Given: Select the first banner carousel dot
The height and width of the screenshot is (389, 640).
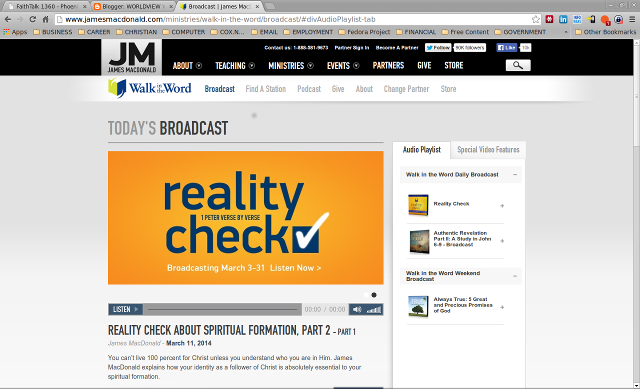Looking at the screenshot, I should click(366, 295).
